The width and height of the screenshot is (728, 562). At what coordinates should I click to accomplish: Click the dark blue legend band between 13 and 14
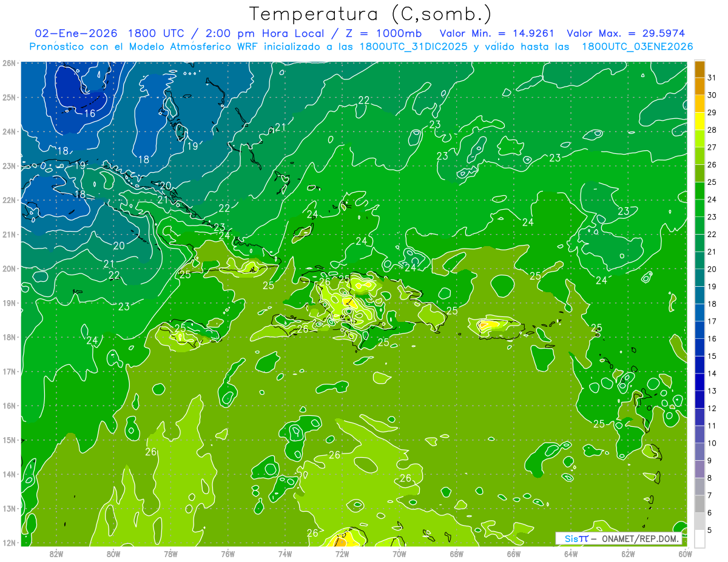tap(699, 382)
